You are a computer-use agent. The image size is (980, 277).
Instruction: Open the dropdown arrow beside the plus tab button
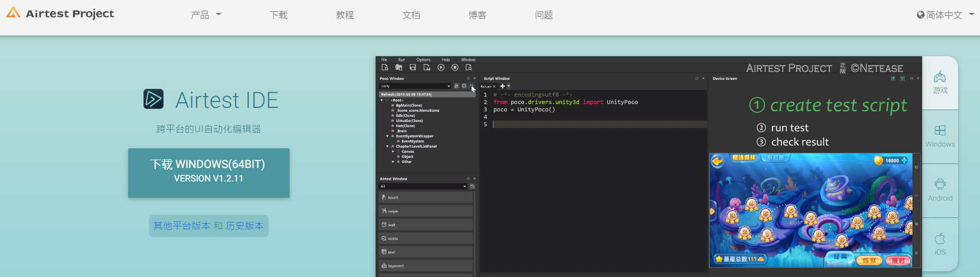[x=508, y=86]
